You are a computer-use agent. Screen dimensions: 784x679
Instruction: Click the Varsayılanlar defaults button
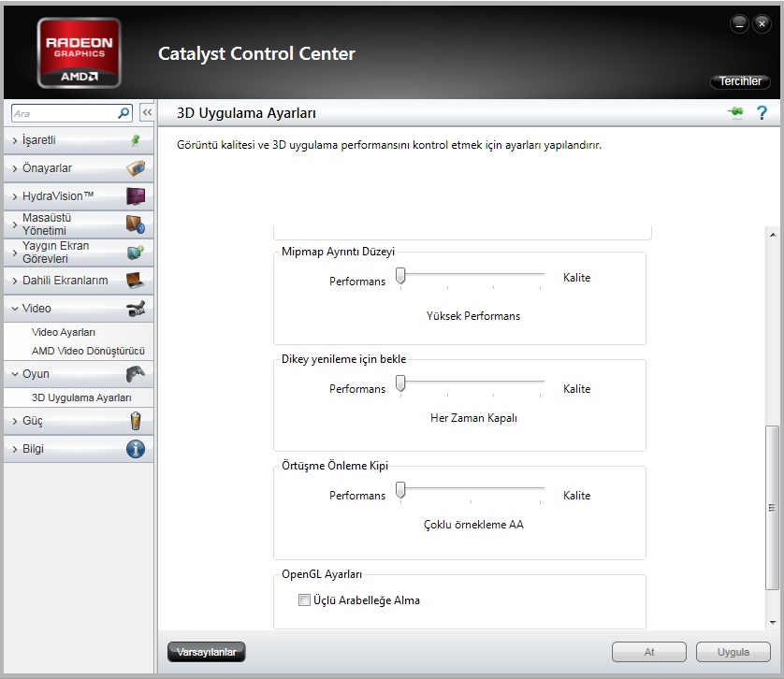pyautogui.click(x=206, y=652)
